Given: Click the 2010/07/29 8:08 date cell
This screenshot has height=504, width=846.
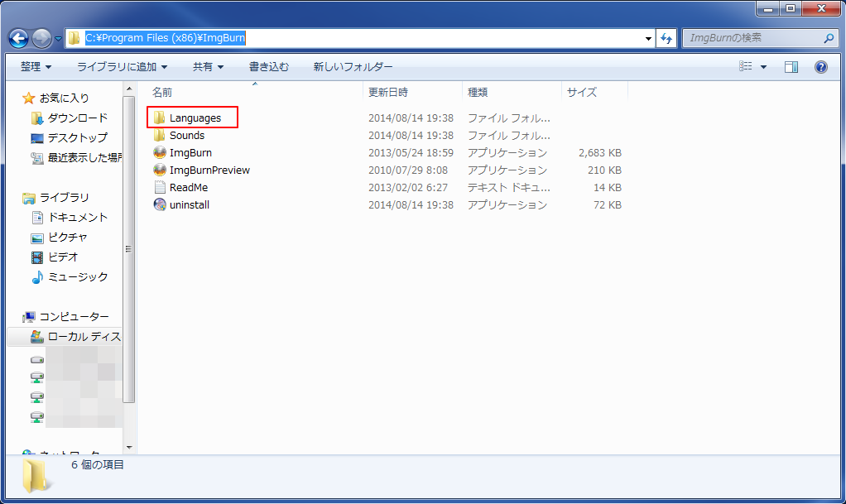Looking at the screenshot, I should click(408, 170).
